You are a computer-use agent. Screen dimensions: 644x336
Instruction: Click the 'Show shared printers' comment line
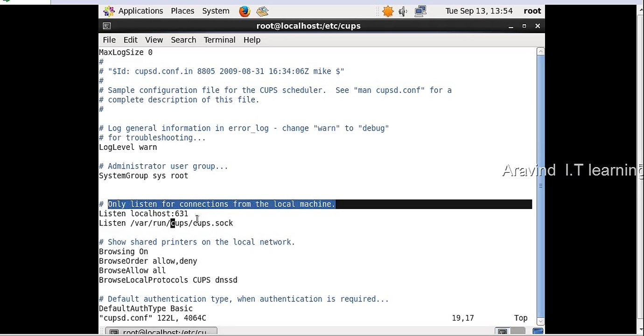(197, 242)
